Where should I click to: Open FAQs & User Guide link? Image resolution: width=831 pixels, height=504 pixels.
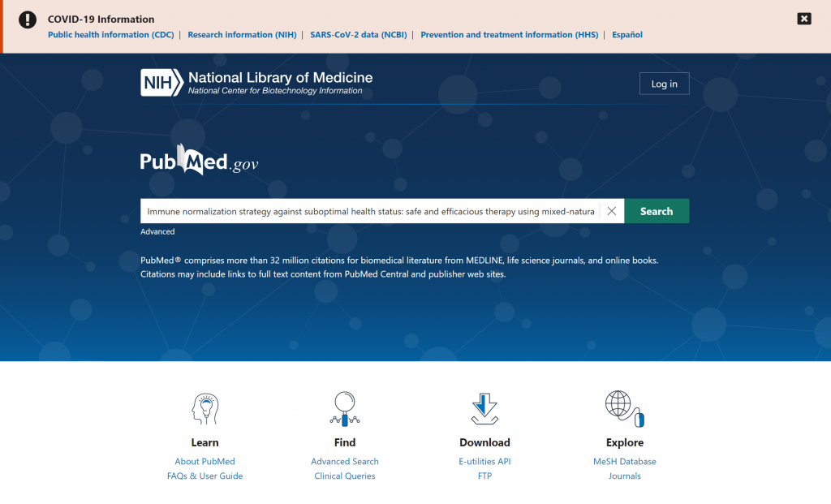(205, 476)
